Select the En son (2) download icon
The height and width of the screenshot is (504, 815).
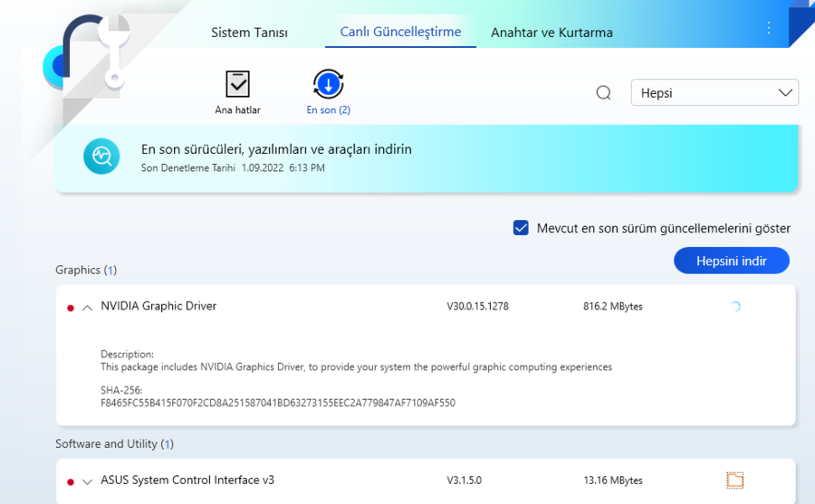pos(328,85)
